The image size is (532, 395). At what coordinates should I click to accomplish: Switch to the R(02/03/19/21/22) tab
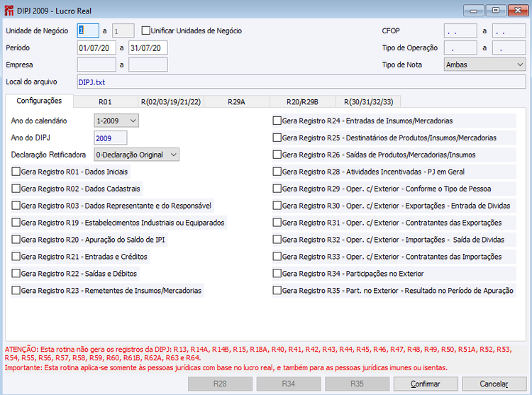click(x=171, y=101)
